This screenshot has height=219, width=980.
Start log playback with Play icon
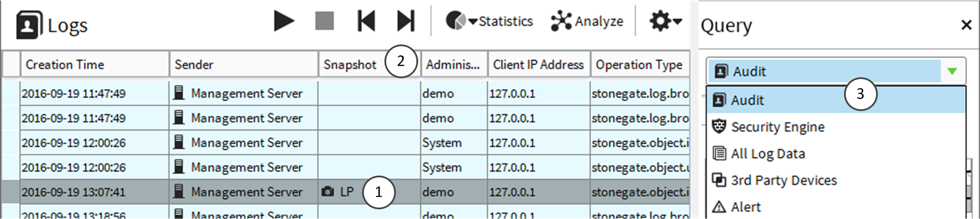pyautogui.click(x=284, y=21)
